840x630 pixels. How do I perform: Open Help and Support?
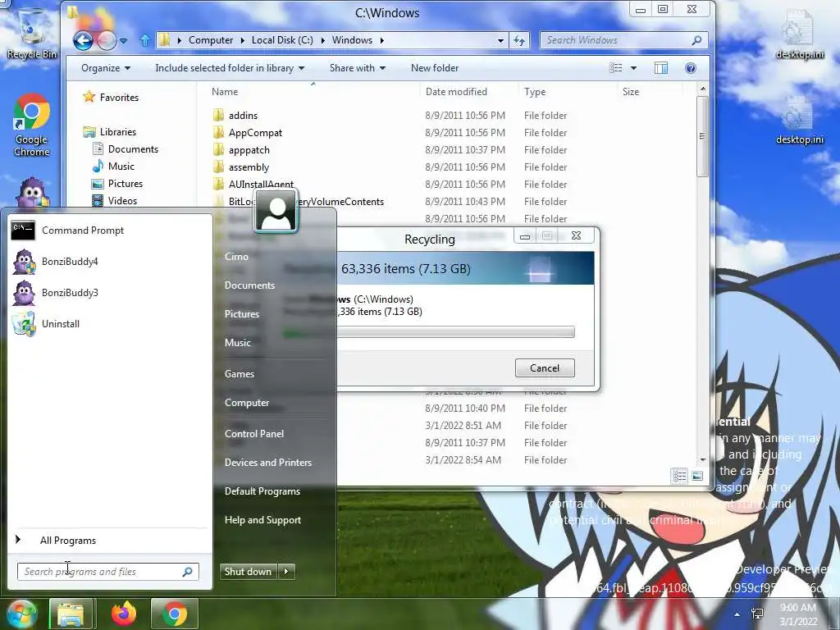pos(262,520)
